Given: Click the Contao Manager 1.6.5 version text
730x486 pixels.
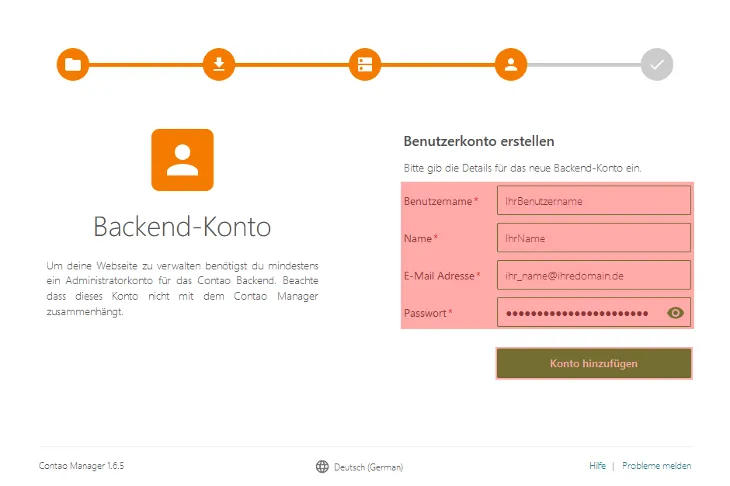Looking at the screenshot, I should coord(81,466).
